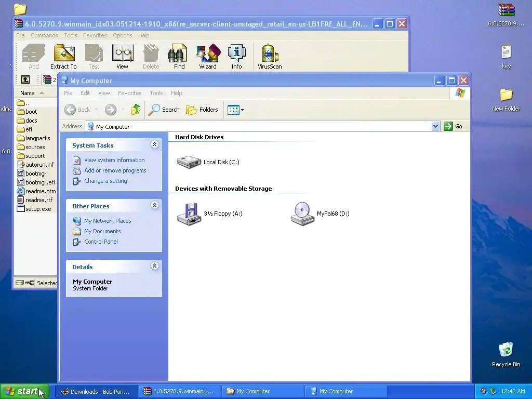The height and width of the screenshot is (399, 532).
Task: Click the Delete icon in WinRAR
Action: pyautogui.click(x=151, y=57)
